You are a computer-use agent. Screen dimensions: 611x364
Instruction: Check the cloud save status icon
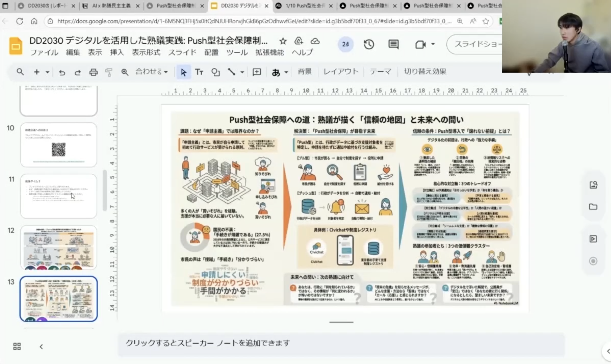[x=315, y=41]
